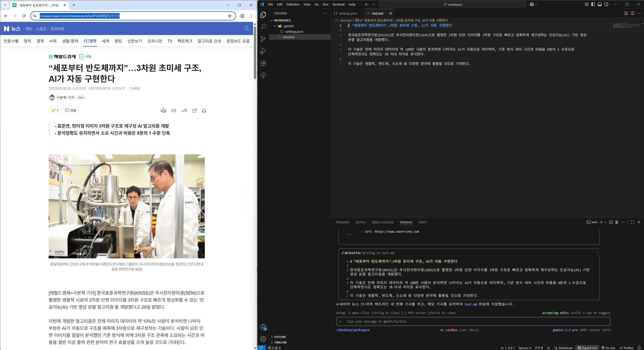The width and height of the screenshot is (644, 350).
Task: Open the Terminal menu in the menu bar
Action: (x=338, y=4)
